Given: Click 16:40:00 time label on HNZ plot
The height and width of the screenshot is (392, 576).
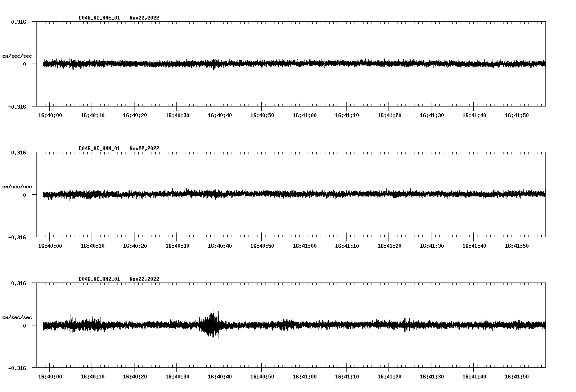Looking at the screenshot, I should pyautogui.click(x=50, y=377).
